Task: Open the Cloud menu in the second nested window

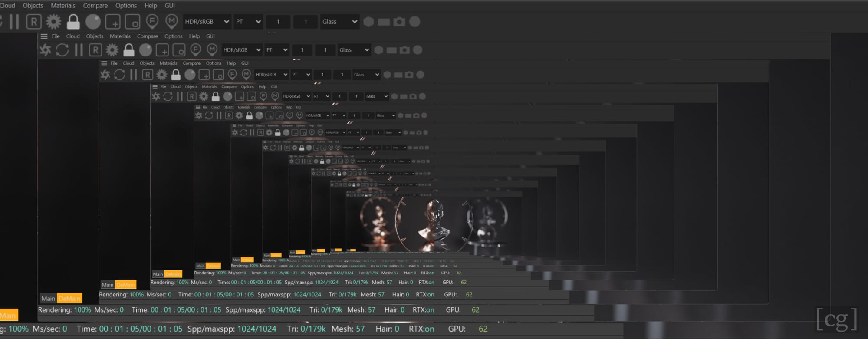Action: [72, 36]
